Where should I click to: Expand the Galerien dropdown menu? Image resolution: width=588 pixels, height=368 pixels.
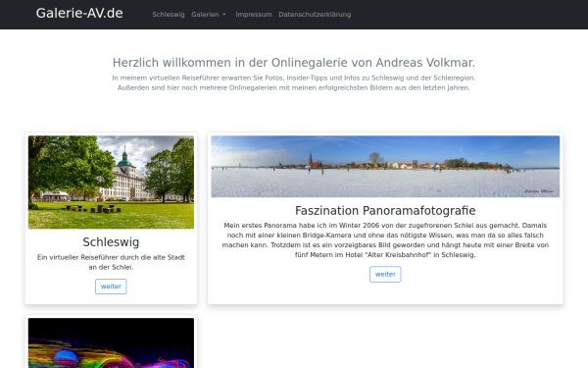coord(209,15)
